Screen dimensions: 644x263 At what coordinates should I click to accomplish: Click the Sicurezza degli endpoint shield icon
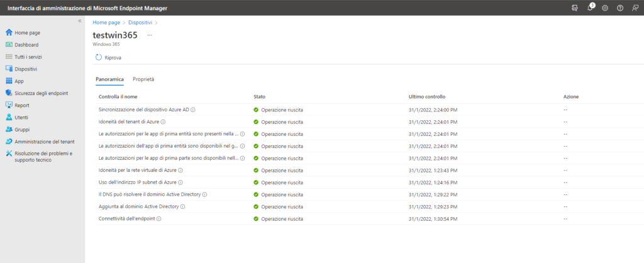tap(9, 93)
